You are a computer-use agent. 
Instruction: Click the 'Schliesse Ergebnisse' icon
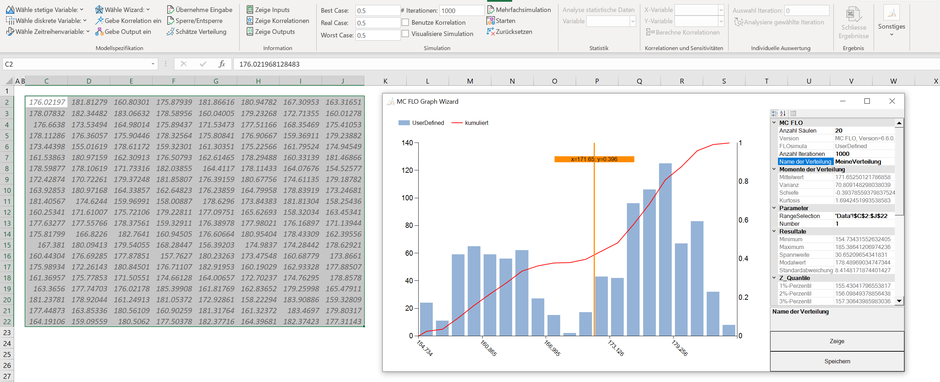point(853,15)
